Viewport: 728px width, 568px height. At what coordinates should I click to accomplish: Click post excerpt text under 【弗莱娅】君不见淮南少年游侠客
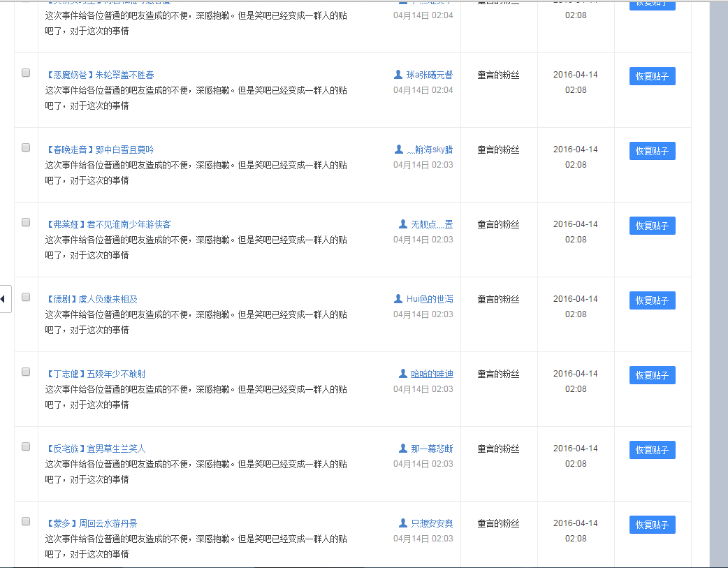coord(196,247)
